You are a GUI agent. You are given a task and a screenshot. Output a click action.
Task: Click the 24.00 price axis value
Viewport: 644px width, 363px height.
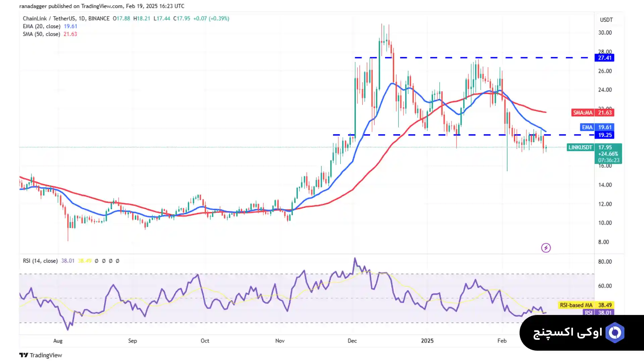[605, 90]
